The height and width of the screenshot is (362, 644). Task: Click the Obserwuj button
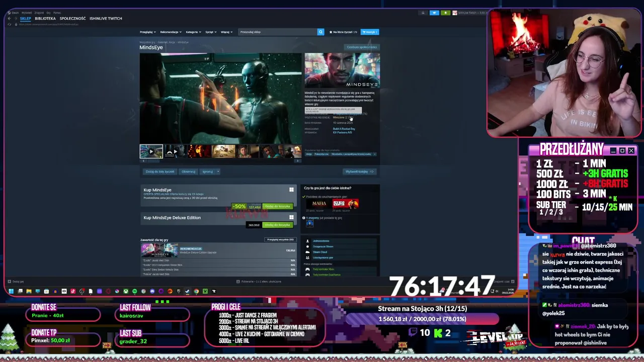188,171
